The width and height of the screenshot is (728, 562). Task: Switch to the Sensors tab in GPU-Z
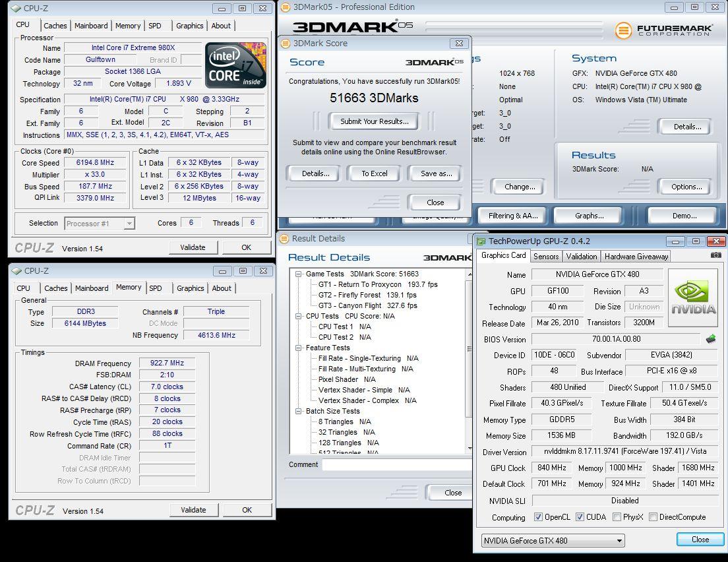click(546, 257)
